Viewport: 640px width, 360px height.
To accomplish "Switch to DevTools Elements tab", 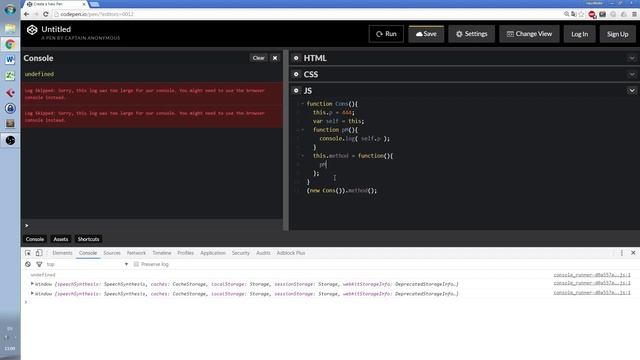I will [x=62, y=253].
